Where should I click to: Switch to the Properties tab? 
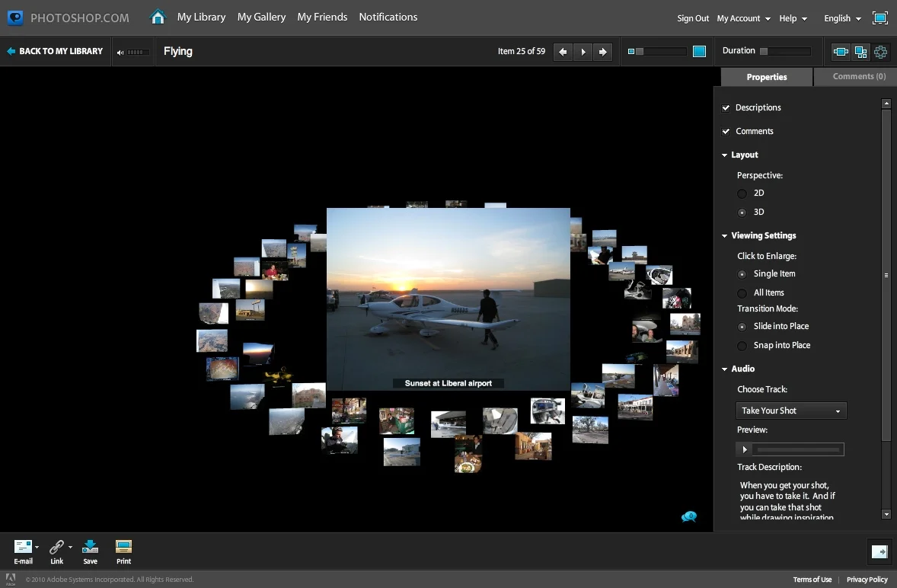pyautogui.click(x=767, y=77)
